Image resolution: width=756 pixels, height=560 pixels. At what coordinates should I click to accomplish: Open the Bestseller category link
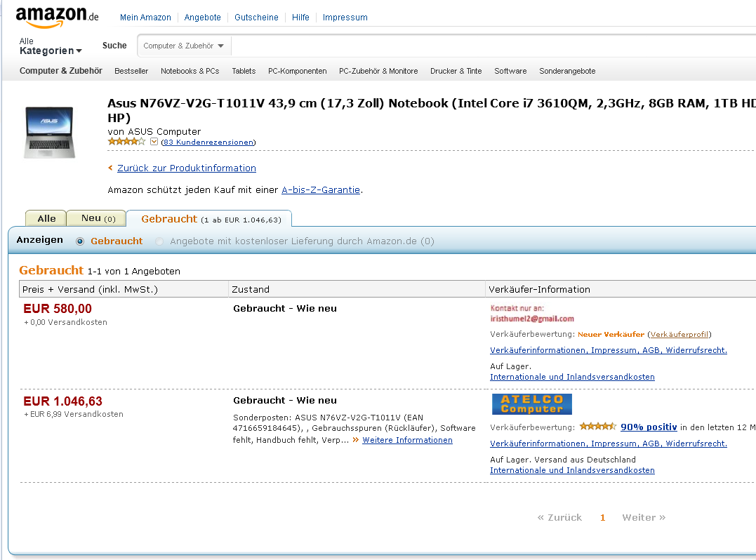[x=131, y=71]
